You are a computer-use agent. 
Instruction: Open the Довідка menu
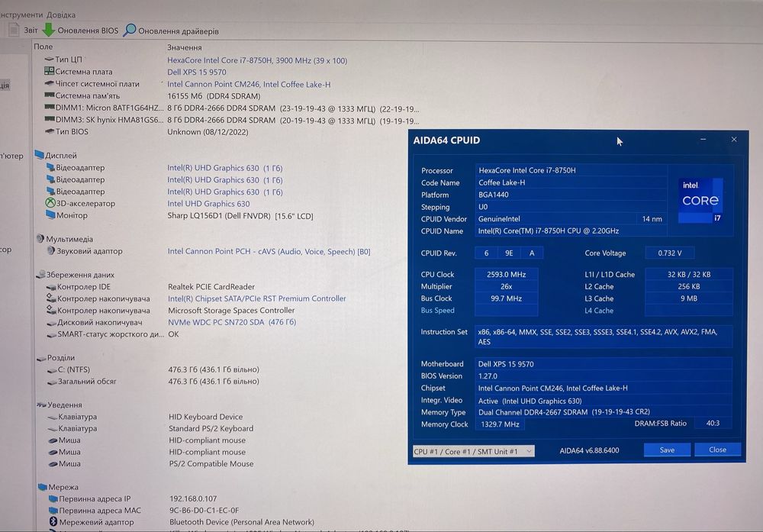(61, 15)
